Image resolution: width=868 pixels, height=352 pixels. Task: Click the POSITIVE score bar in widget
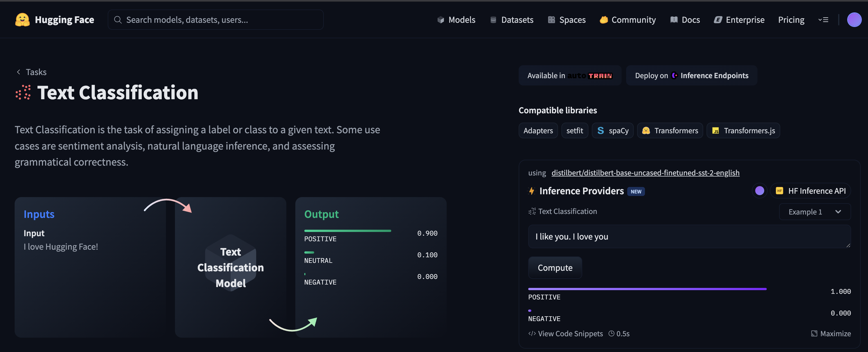(647, 289)
